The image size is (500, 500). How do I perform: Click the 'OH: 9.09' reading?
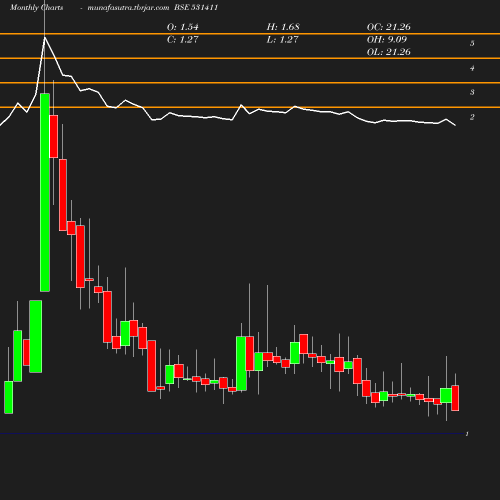[x=387, y=40]
